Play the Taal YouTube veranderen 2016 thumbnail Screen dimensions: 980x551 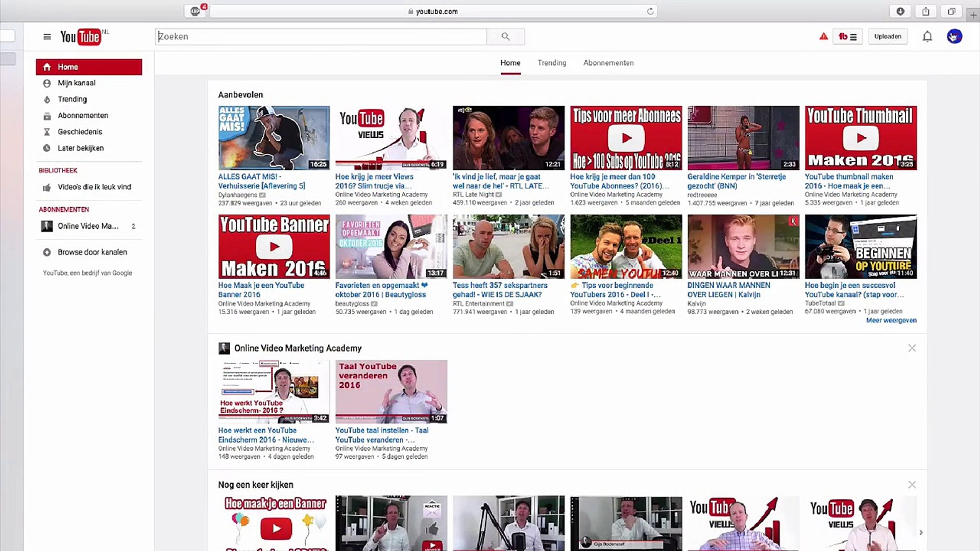[391, 392]
